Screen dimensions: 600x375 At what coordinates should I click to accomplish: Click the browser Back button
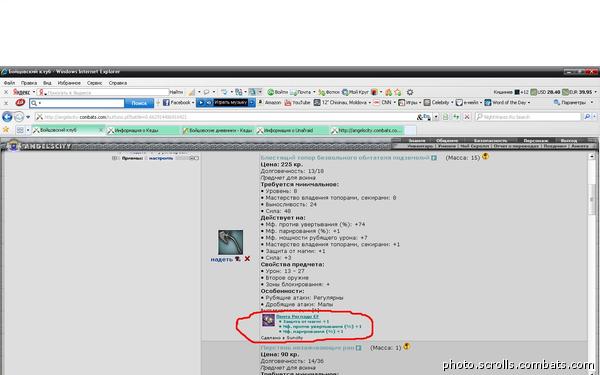coord(7,117)
